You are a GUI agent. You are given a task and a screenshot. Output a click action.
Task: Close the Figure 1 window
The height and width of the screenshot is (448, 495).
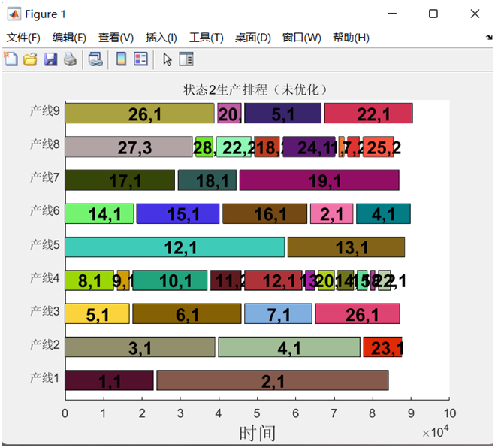475,14
